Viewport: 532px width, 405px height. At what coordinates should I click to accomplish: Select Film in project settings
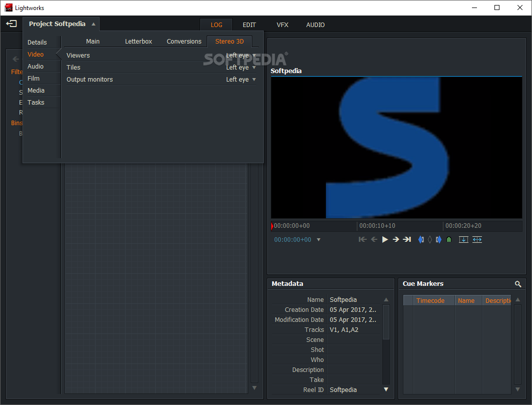pyautogui.click(x=33, y=79)
